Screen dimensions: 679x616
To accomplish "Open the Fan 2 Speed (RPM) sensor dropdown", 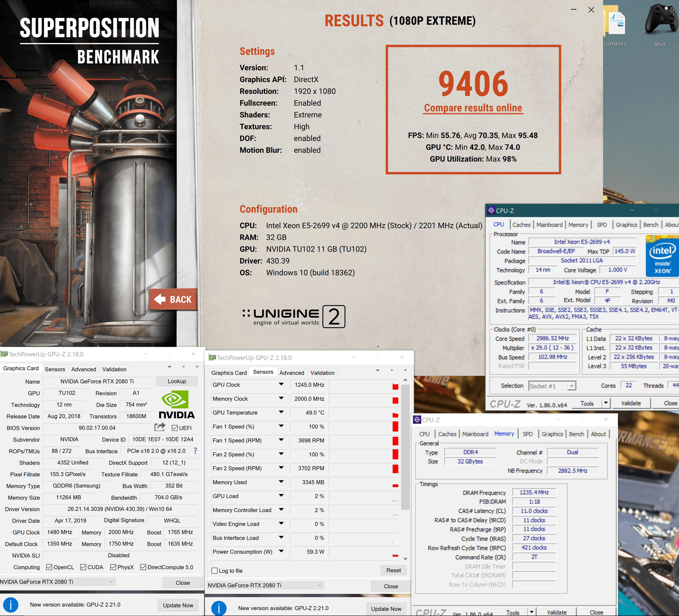I will coord(281,467).
